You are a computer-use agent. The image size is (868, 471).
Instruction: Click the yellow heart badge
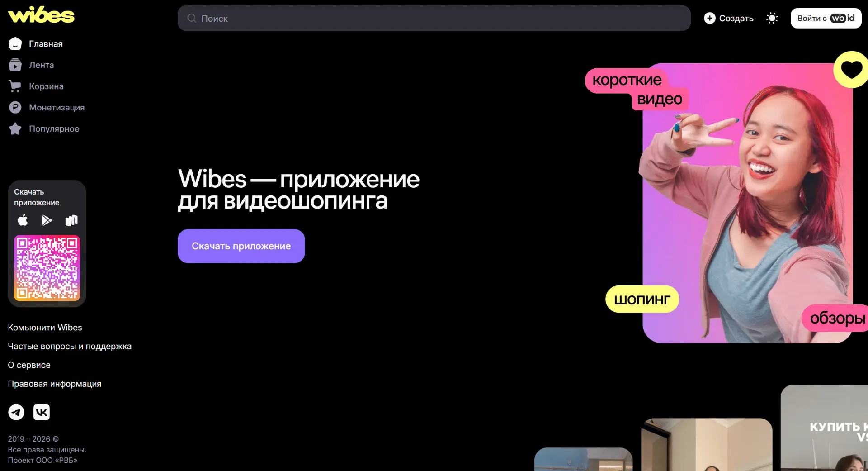[851, 69]
